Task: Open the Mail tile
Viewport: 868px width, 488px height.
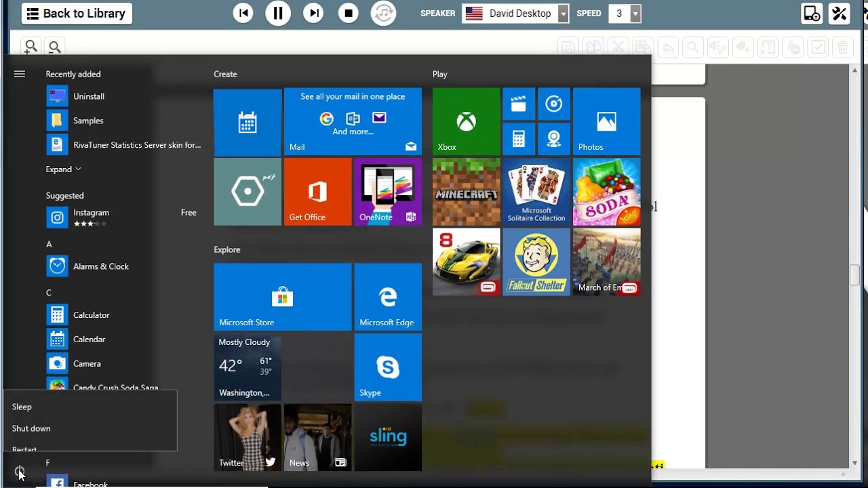Action: (x=353, y=122)
